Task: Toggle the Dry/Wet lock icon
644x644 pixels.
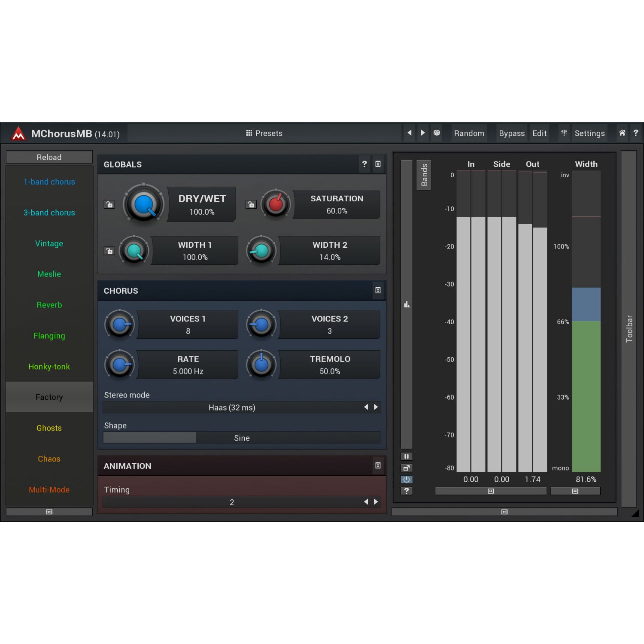Action: pyautogui.click(x=109, y=204)
